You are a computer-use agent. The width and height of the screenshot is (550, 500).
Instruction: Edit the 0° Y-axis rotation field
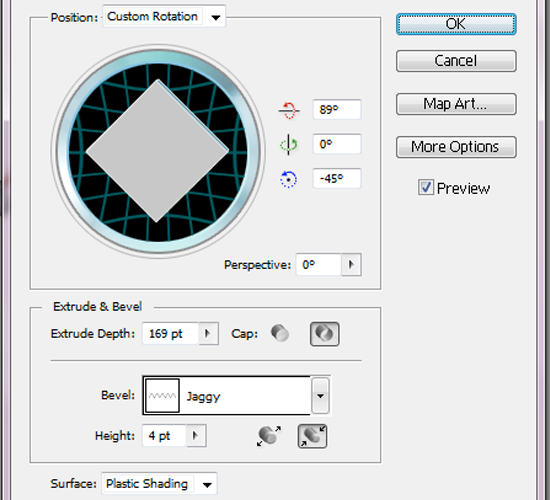click(x=337, y=144)
